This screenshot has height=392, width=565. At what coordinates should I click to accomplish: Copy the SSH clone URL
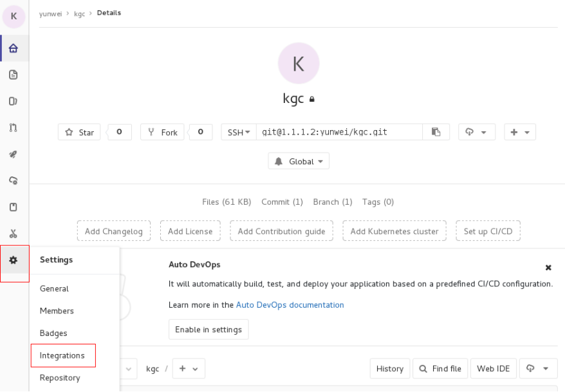pyautogui.click(x=436, y=132)
